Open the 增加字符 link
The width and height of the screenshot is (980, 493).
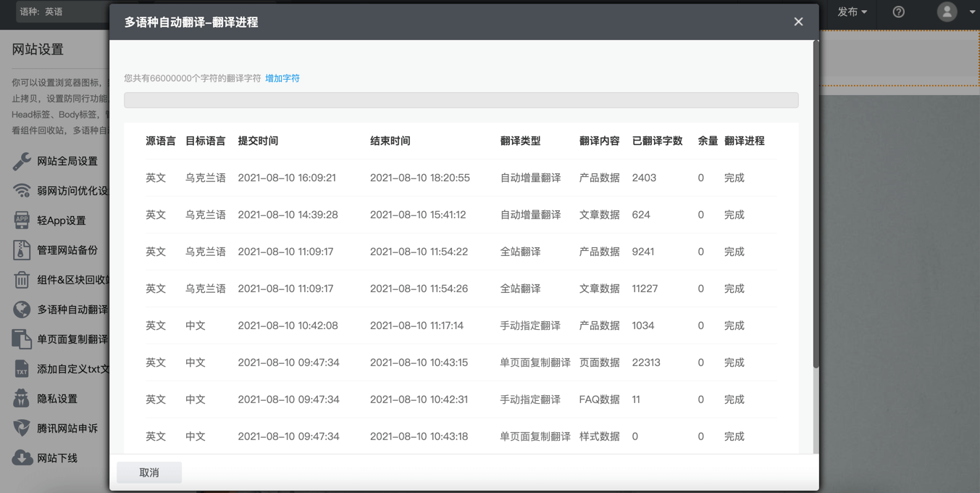point(282,78)
